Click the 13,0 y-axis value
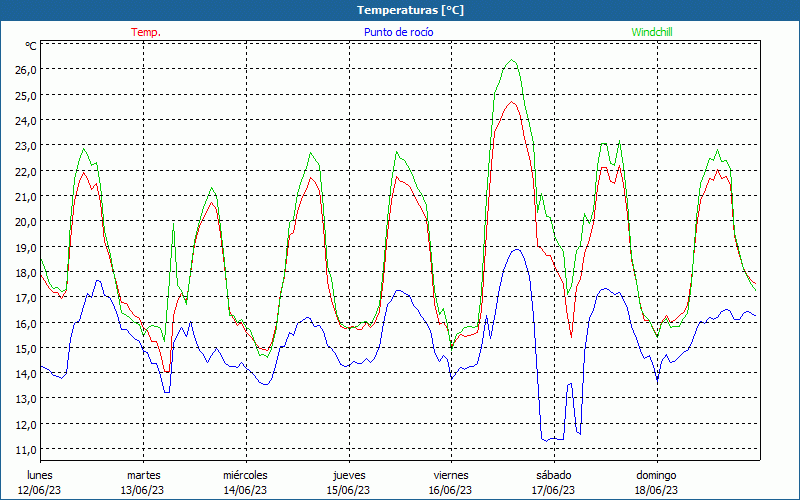800x500 pixels. (x=26, y=399)
